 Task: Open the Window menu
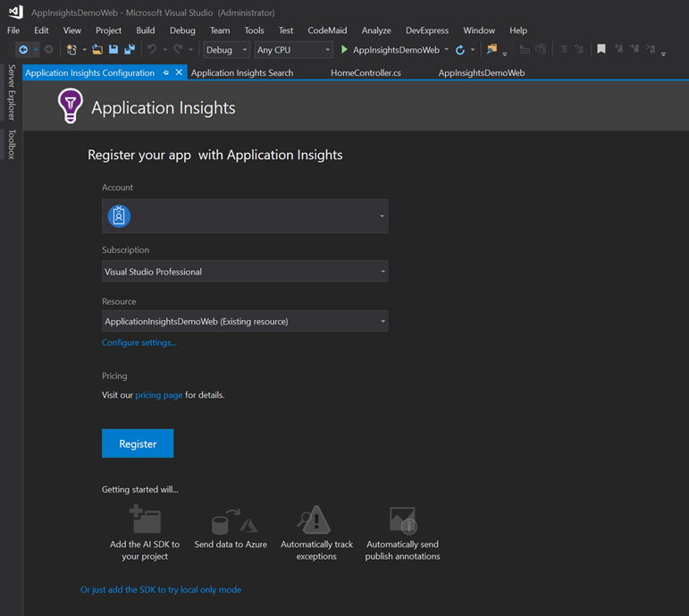(x=479, y=30)
